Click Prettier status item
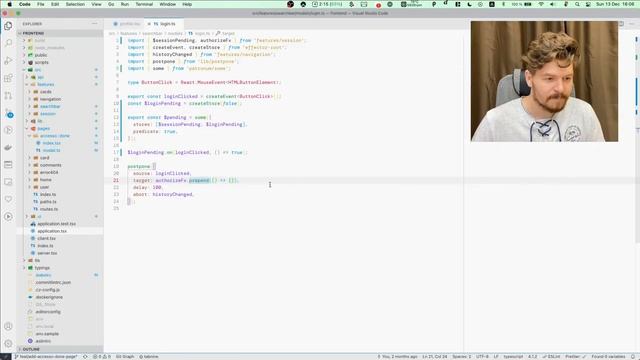Screen dimensions: 640x360 point(575,357)
